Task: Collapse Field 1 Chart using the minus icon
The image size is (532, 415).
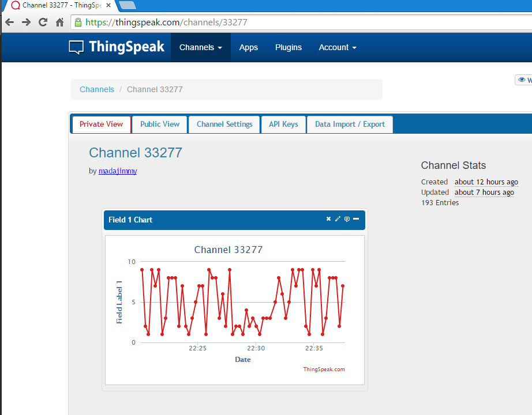Action: pyautogui.click(x=356, y=219)
